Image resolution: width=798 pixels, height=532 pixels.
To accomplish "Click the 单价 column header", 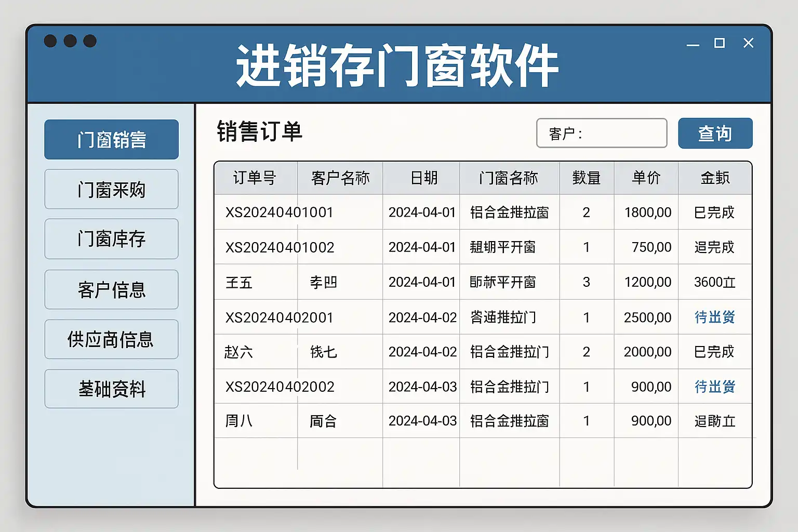I will [646, 178].
